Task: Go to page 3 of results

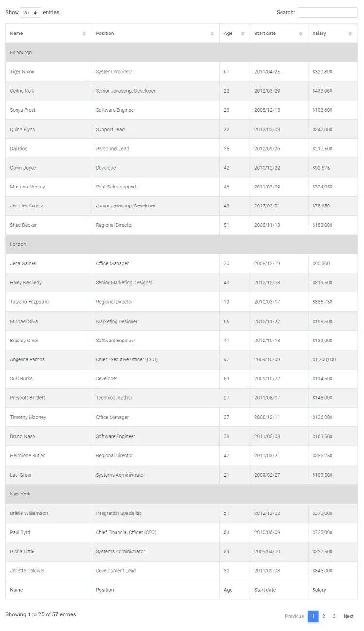Action: coord(334,616)
